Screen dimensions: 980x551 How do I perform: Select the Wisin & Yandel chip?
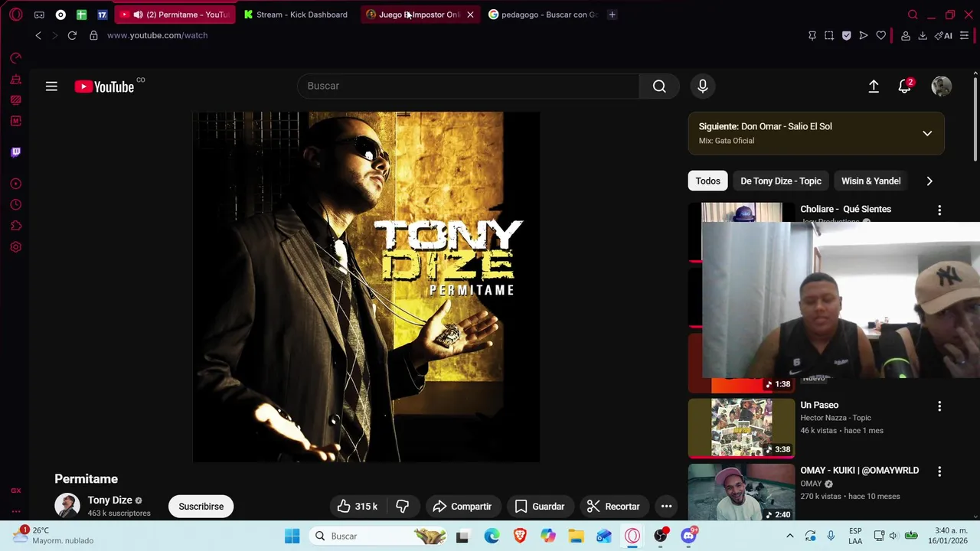point(871,181)
